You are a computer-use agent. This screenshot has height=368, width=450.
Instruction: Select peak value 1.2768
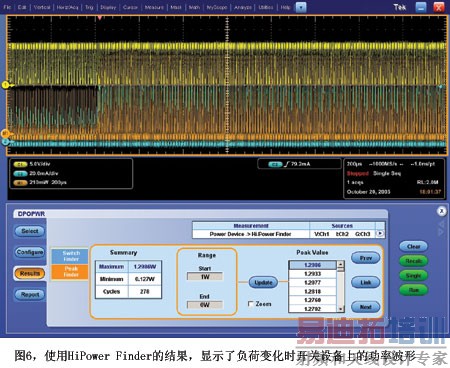click(313, 300)
